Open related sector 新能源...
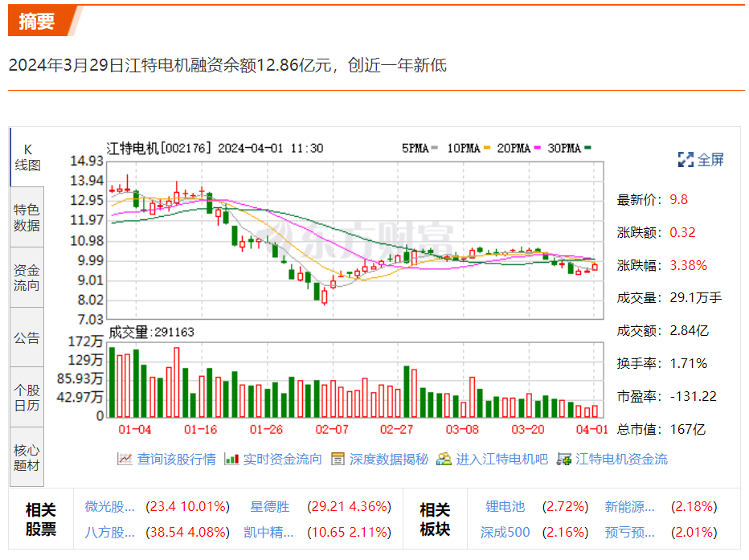 (629, 506)
